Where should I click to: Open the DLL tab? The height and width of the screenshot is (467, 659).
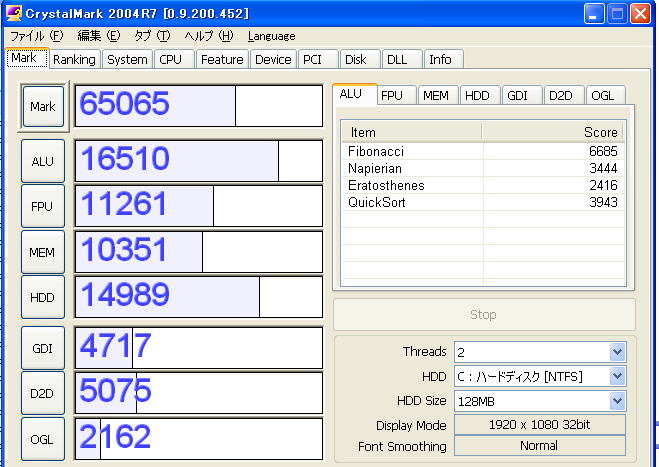[402, 59]
